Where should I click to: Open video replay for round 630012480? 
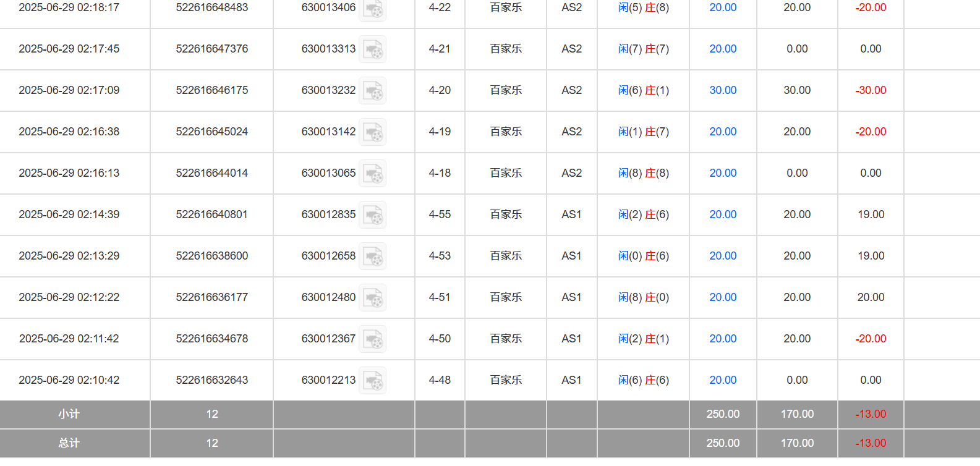pyautogui.click(x=373, y=298)
